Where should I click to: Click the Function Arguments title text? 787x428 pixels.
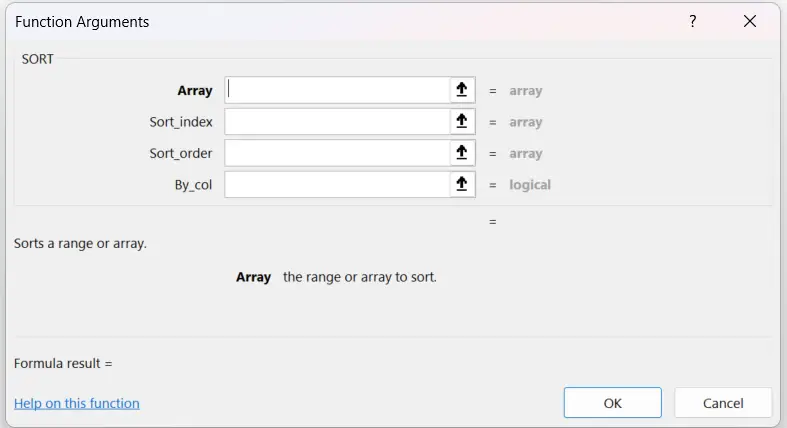click(82, 22)
